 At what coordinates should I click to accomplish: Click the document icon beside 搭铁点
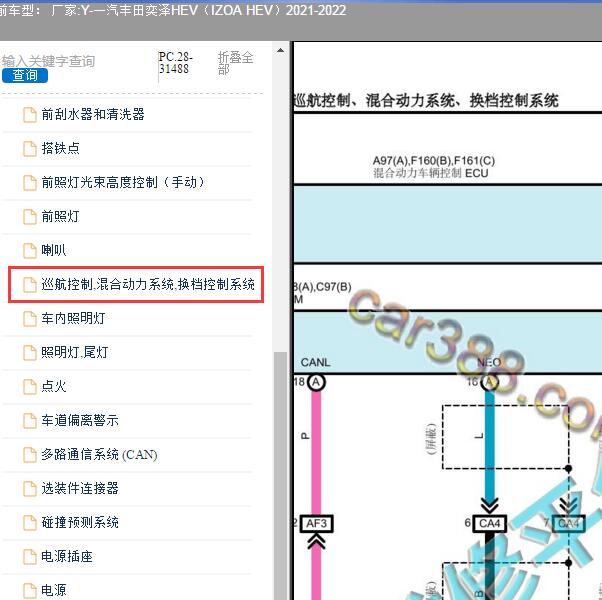[30, 149]
